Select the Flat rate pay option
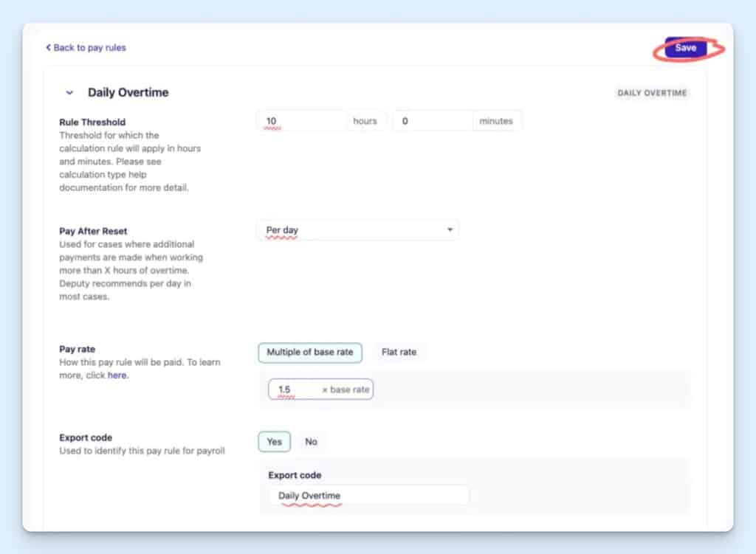This screenshot has height=554, width=756. pyautogui.click(x=399, y=353)
